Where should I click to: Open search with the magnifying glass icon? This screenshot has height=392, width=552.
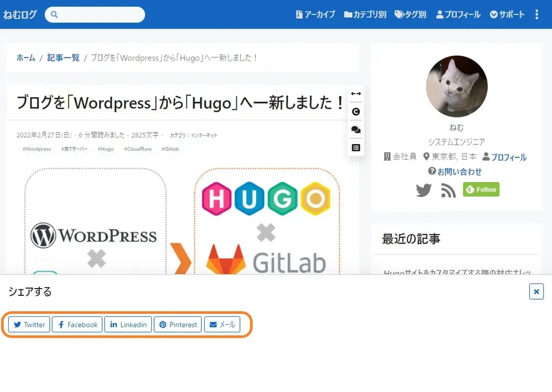[x=54, y=14]
